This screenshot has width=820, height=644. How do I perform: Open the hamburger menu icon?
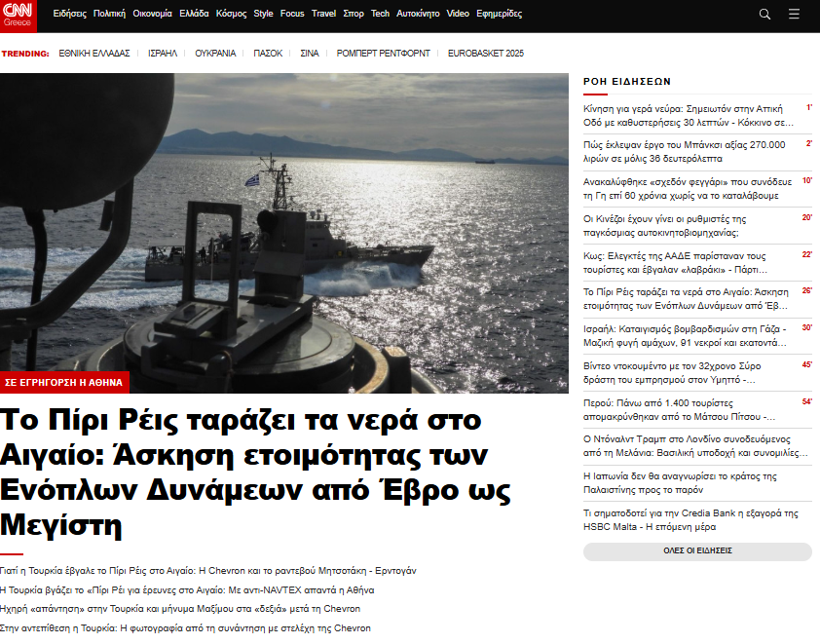coord(794,14)
